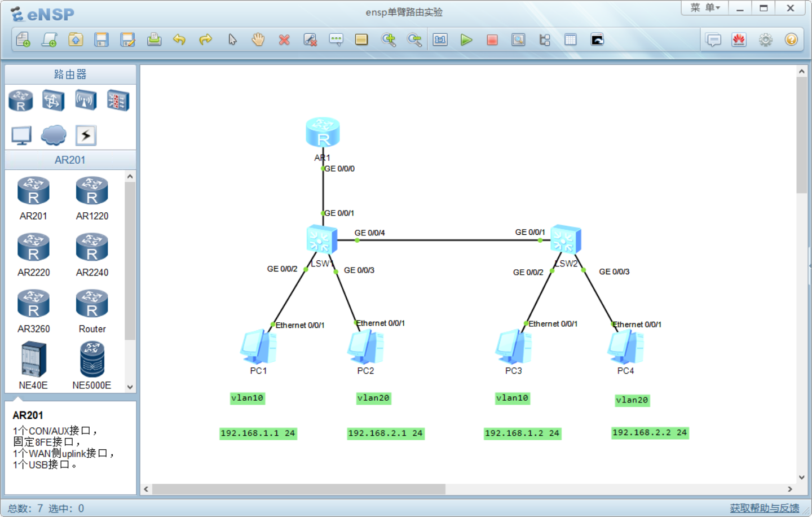Pick the generic Router model
This screenshot has height=517, width=812.
pos(92,311)
